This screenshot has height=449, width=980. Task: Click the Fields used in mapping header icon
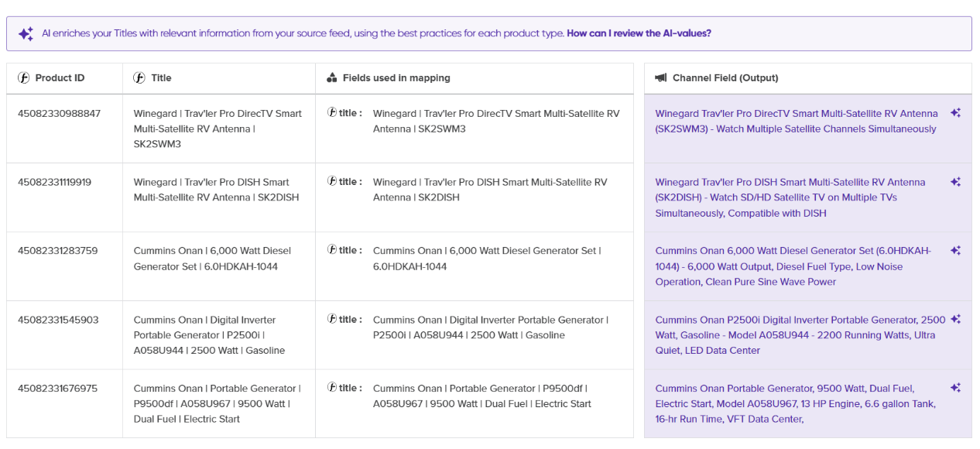point(332,78)
